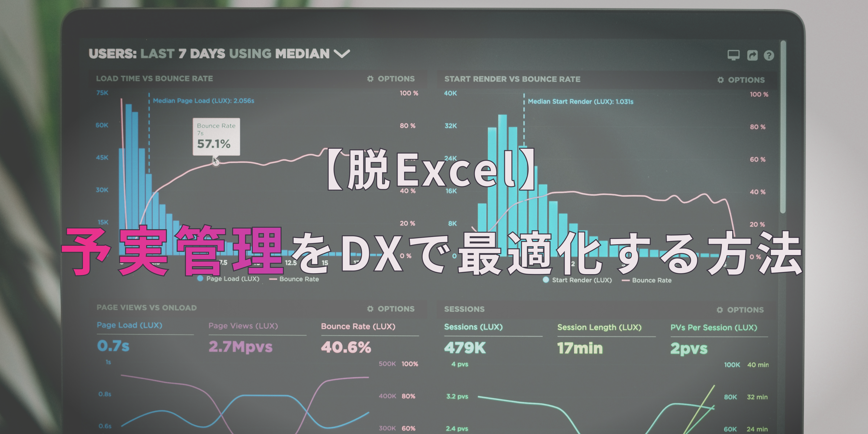Expand the USERS median dropdown selector
868x434 pixels.
click(344, 53)
